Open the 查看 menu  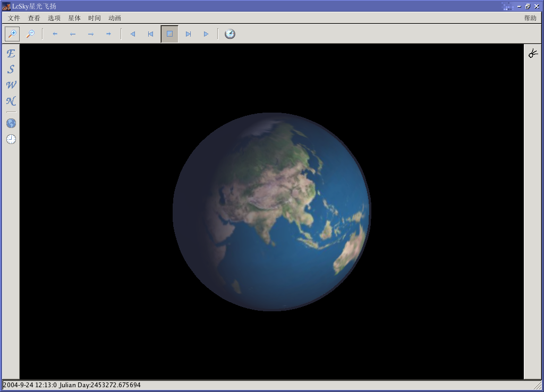(x=34, y=18)
